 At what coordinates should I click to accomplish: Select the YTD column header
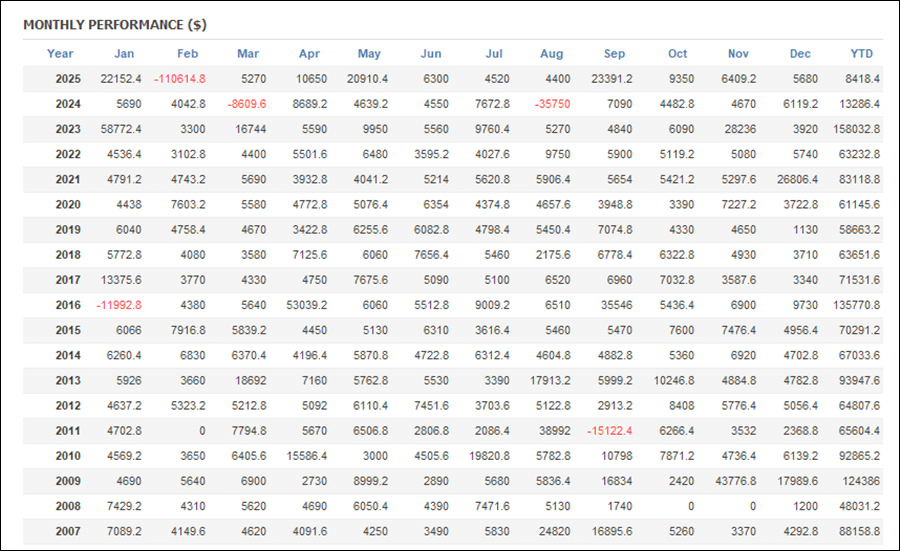point(860,54)
